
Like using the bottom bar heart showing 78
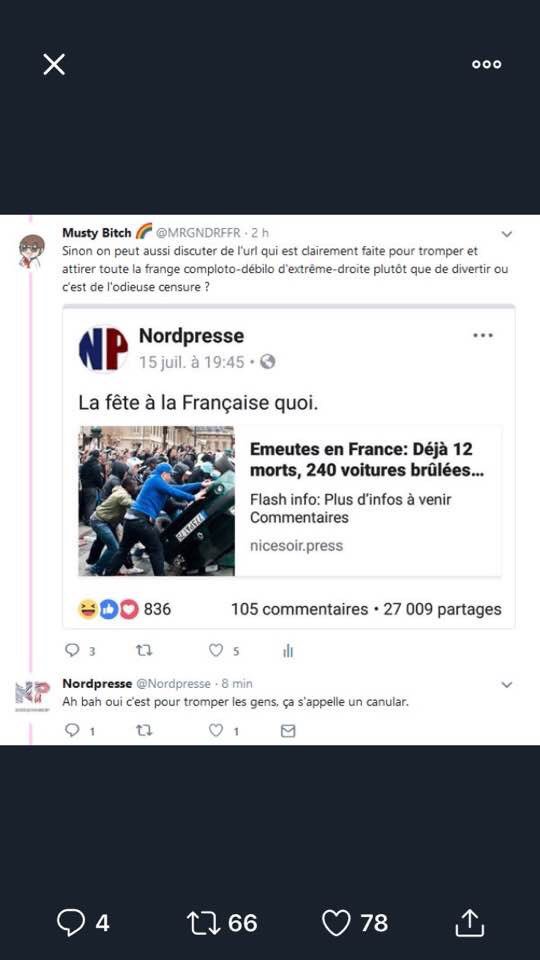click(x=337, y=923)
